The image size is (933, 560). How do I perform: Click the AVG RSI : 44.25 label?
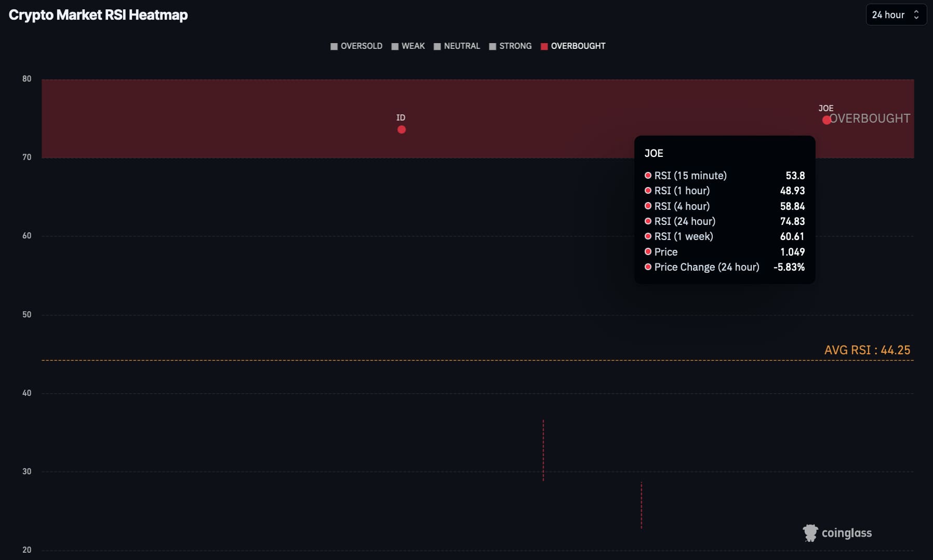pos(867,350)
